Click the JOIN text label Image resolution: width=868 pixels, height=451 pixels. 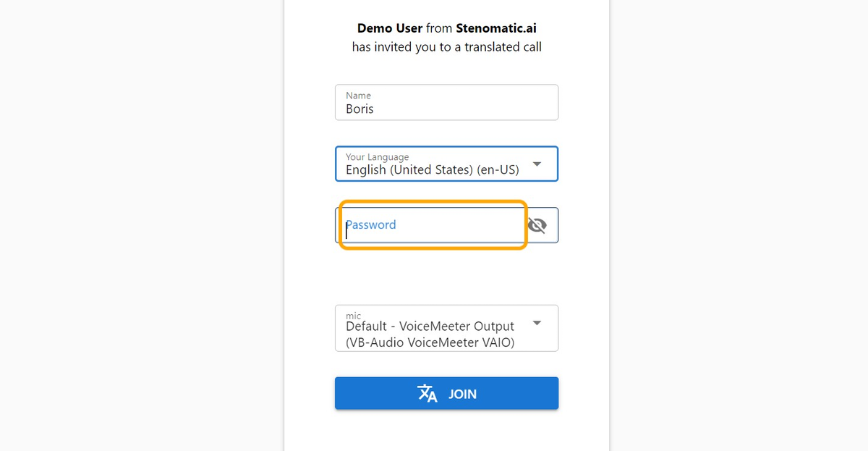click(462, 395)
